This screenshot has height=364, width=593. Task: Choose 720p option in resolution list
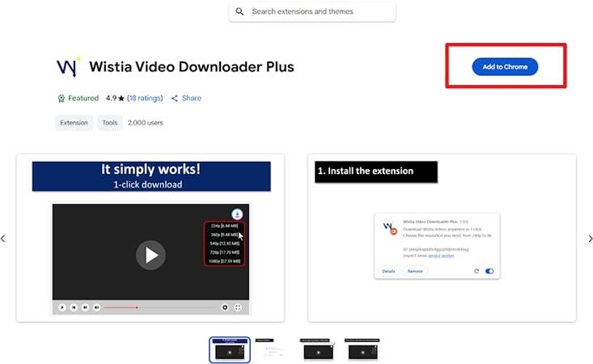(225, 252)
